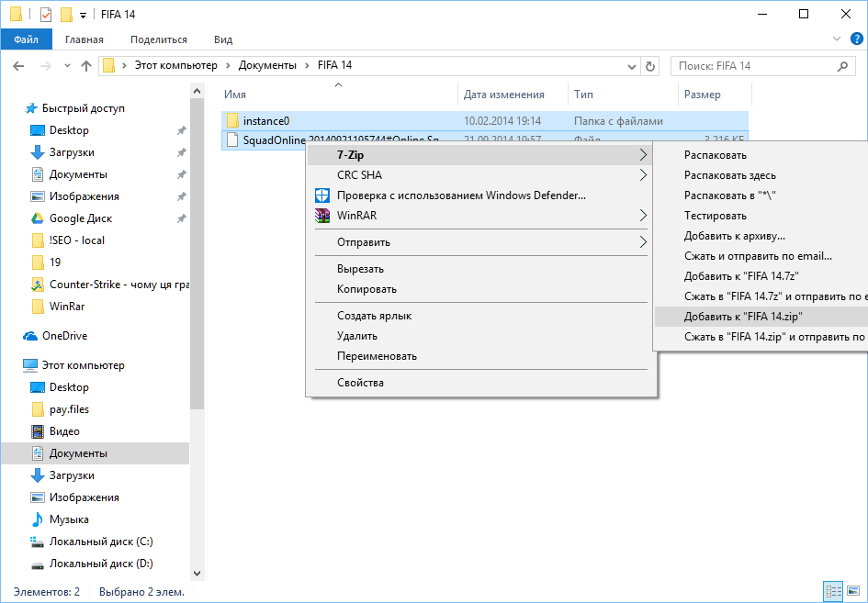Click the Видео film icon
The image size is (868, 603).
coord(37,431)
